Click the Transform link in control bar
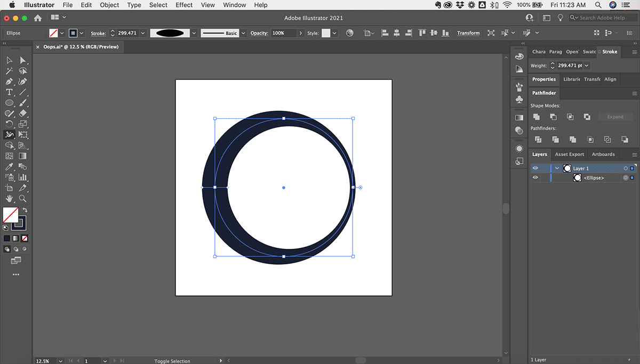This screenshot has width=640, height=364. [468, 33]
